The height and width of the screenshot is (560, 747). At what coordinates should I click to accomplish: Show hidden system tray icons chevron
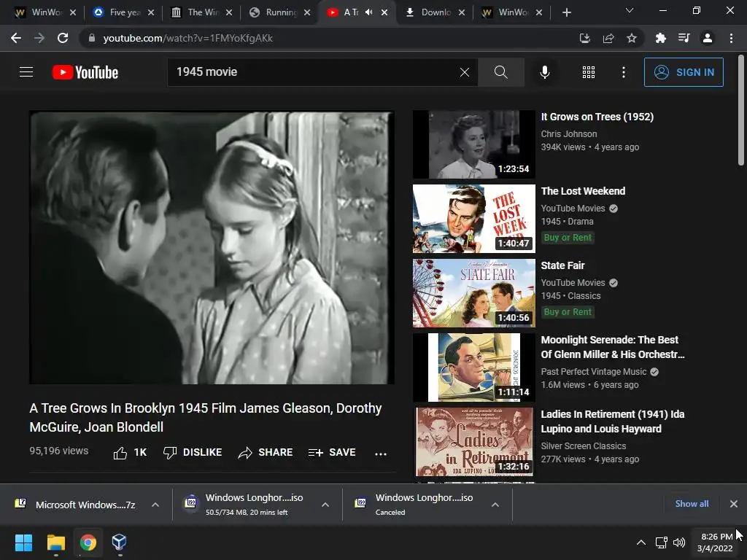(641, 542)
